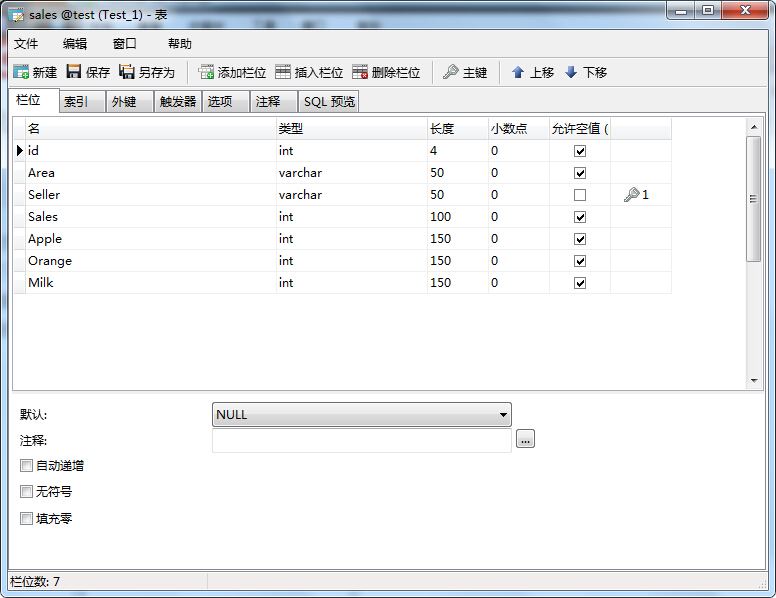Enable allow-null checkbox for Seller row
The image size is (776, 598).
click(x=580, y=195)
